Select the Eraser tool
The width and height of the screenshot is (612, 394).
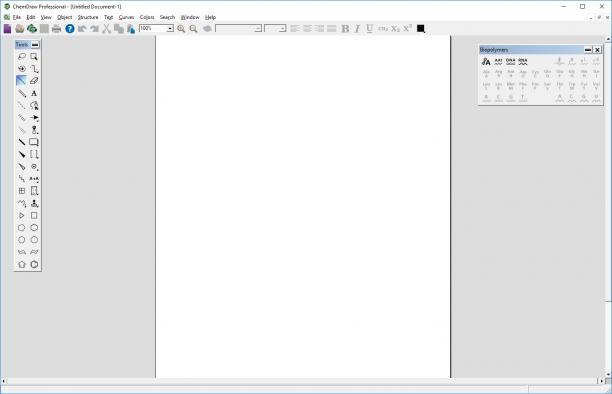point(34,81)
